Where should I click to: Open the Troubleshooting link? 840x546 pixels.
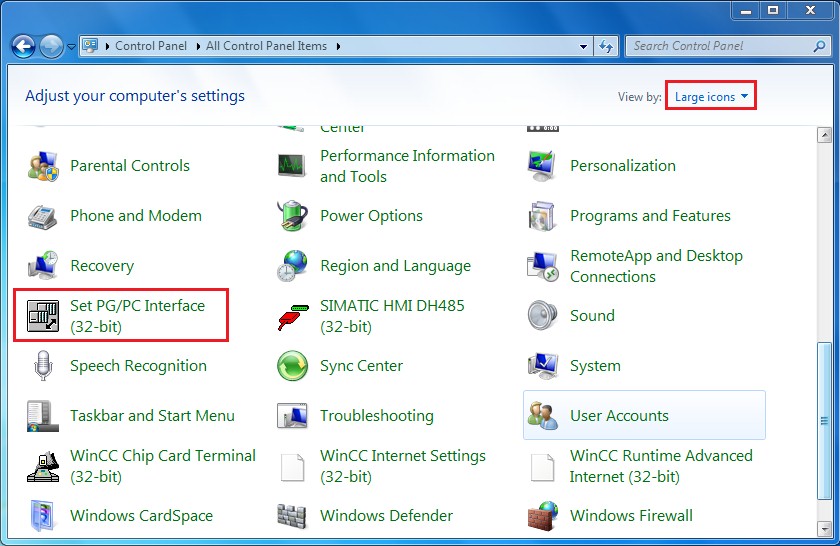(x=377, y=416)
